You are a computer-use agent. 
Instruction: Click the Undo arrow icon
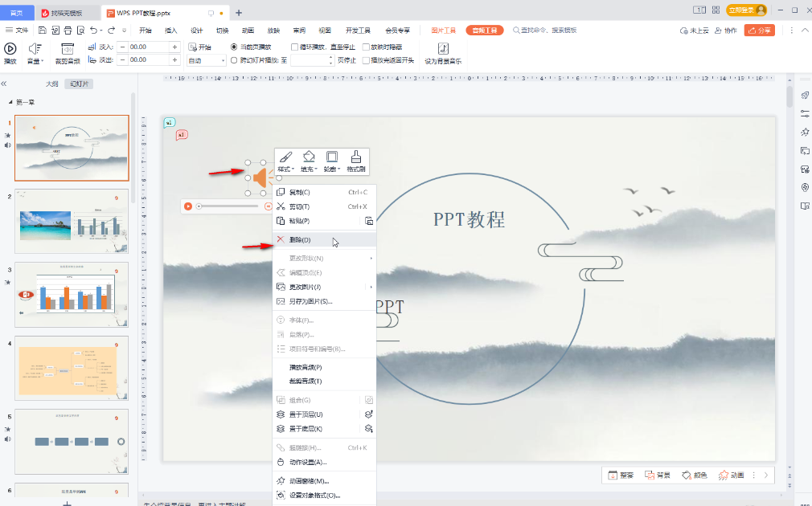94,29
